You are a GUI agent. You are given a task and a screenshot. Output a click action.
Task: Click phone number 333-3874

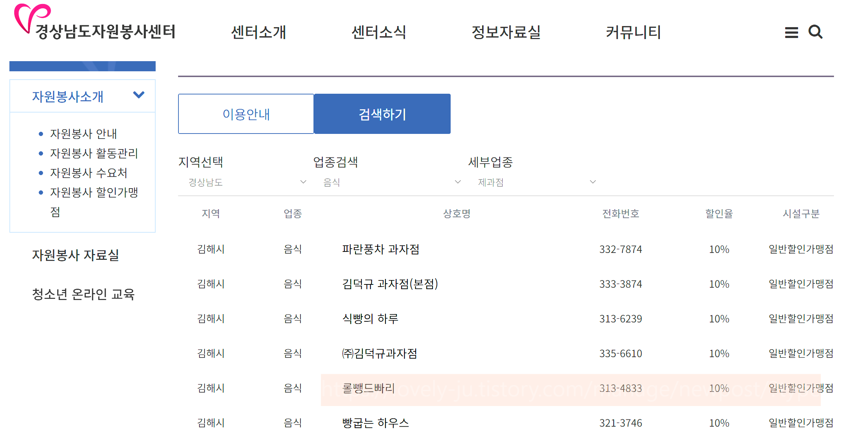(x=620, y=284)
